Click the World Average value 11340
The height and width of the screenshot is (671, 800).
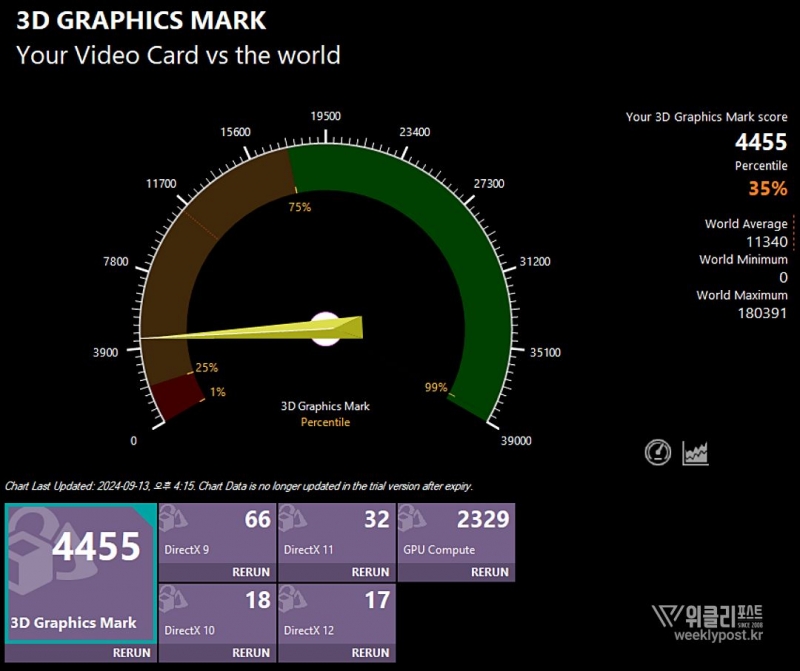click(x=767, y=242)
